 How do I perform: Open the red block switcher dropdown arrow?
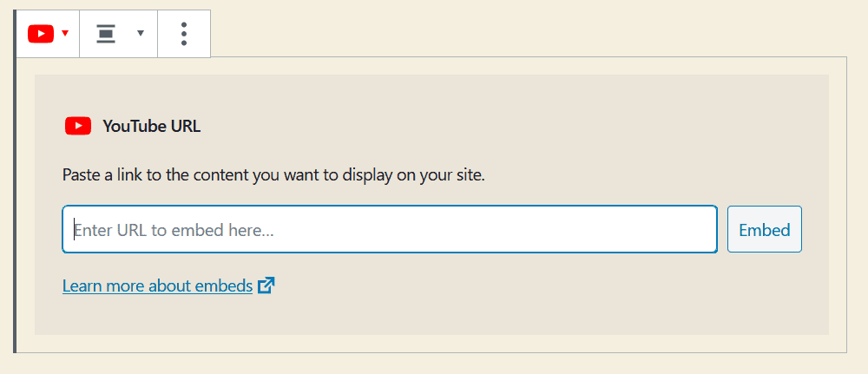tap(65, 33)
